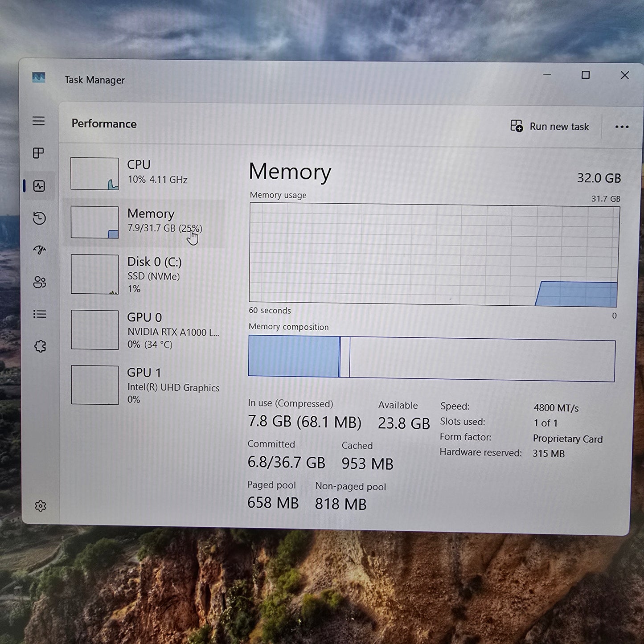Select the Services icon
644x644 pixels.
tap(39, 346)
